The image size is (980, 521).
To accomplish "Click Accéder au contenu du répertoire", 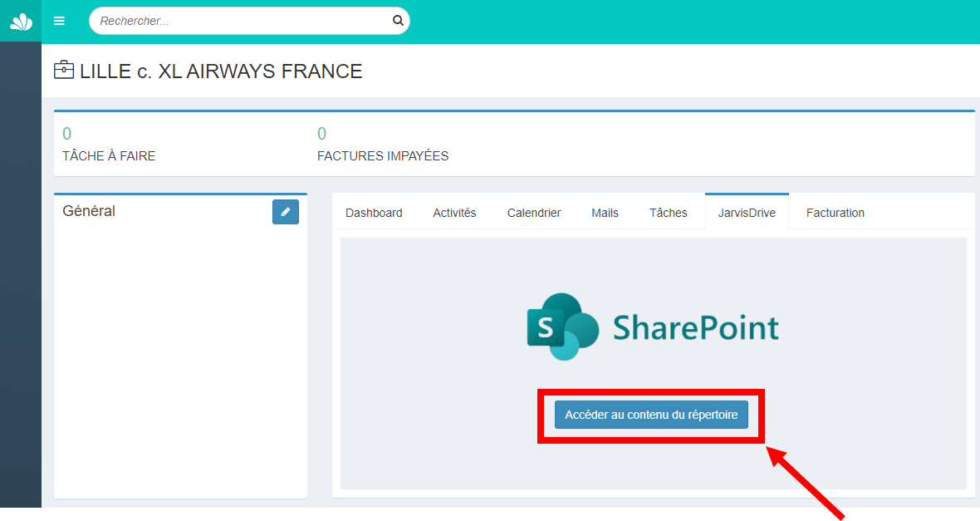I will (x=651, y=415).
